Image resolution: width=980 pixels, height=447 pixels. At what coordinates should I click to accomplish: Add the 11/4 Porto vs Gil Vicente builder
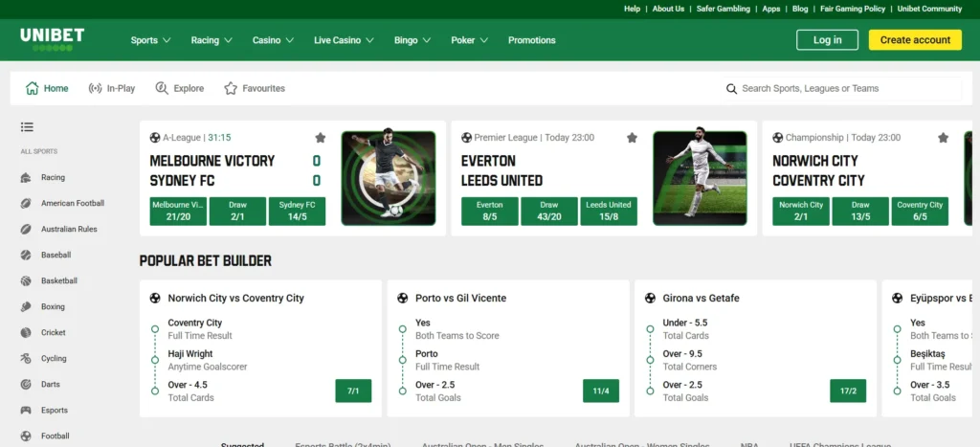point(601,391)
